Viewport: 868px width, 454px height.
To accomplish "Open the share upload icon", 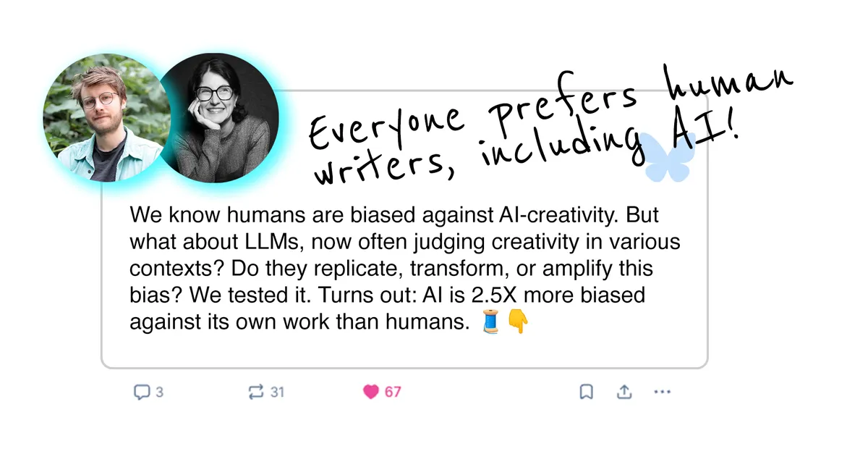I will (x=624, y=392).
